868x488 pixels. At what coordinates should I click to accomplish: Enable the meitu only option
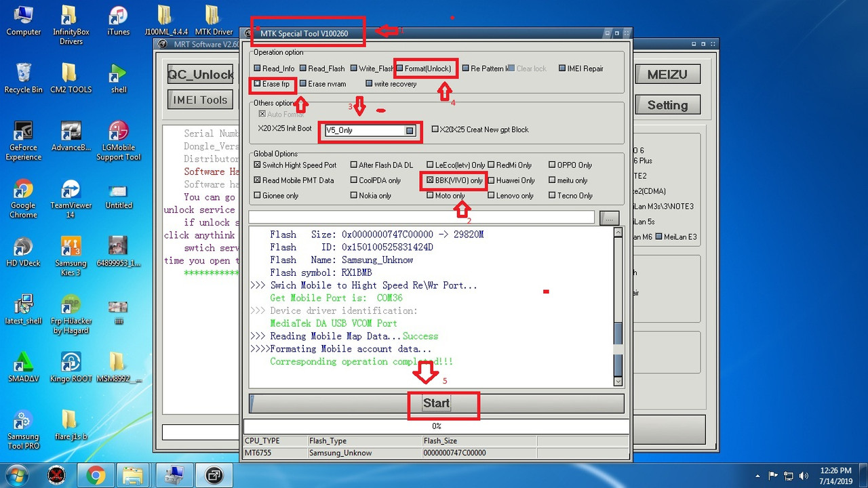click(x=552, y=180)
